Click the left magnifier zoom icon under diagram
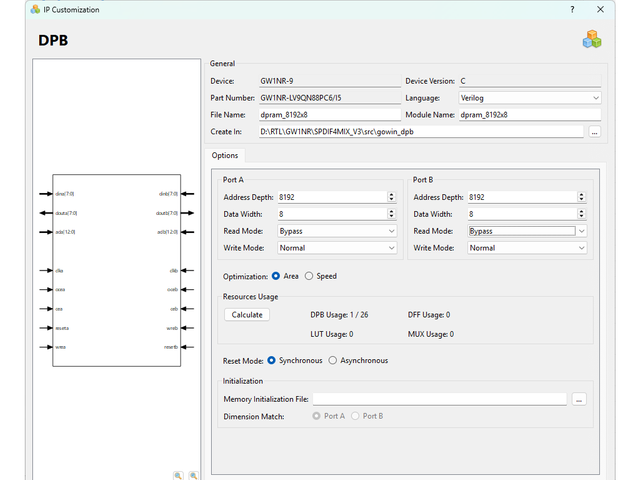This screenshot has width=640, height=480. tap(178, 476)
